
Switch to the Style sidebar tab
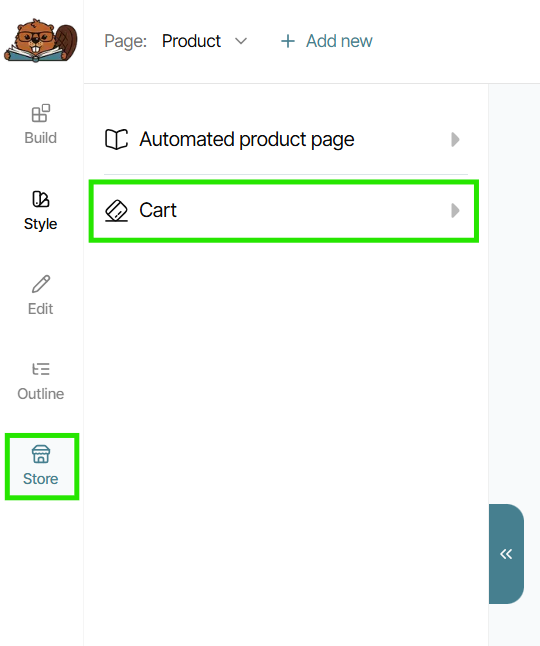(x=40, y=211)
